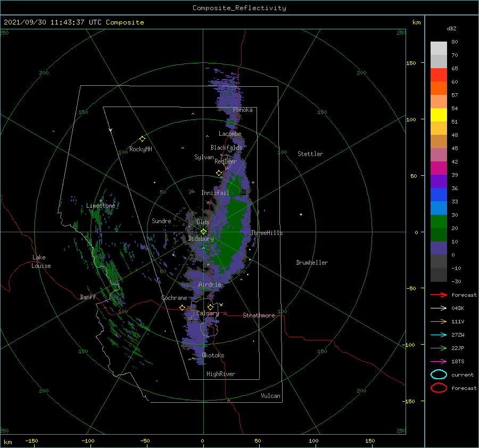Screen dimensions: 479x448
Task: Click the cyan 27ZW arrow legend icon
Action: coord(439,335)
